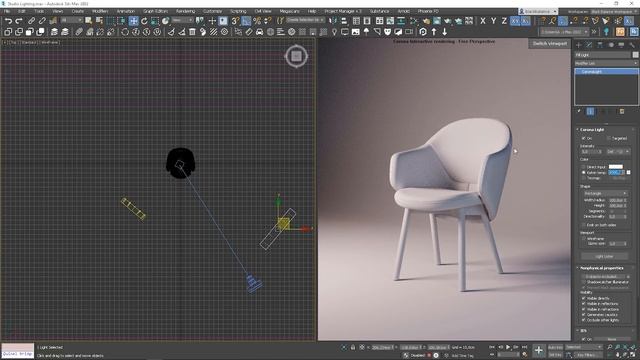The width and height of the screenshot is (640, 360).
Task: Click the Kelvin temp value field
Action: [616, 173]
